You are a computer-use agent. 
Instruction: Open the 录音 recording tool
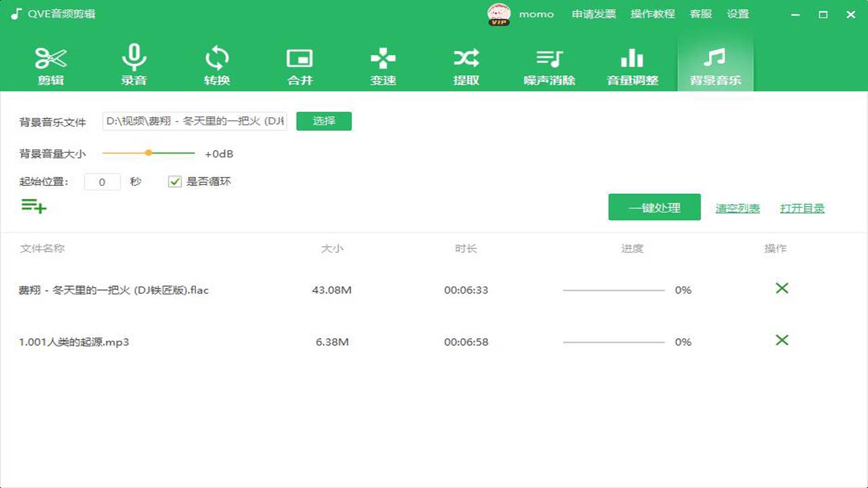click(x=134, y=62)
